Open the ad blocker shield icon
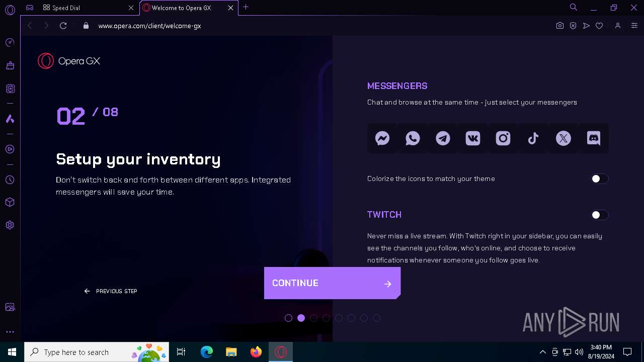Image resolution: width=644 pixels, height=362 pixels. click(573, 26)
